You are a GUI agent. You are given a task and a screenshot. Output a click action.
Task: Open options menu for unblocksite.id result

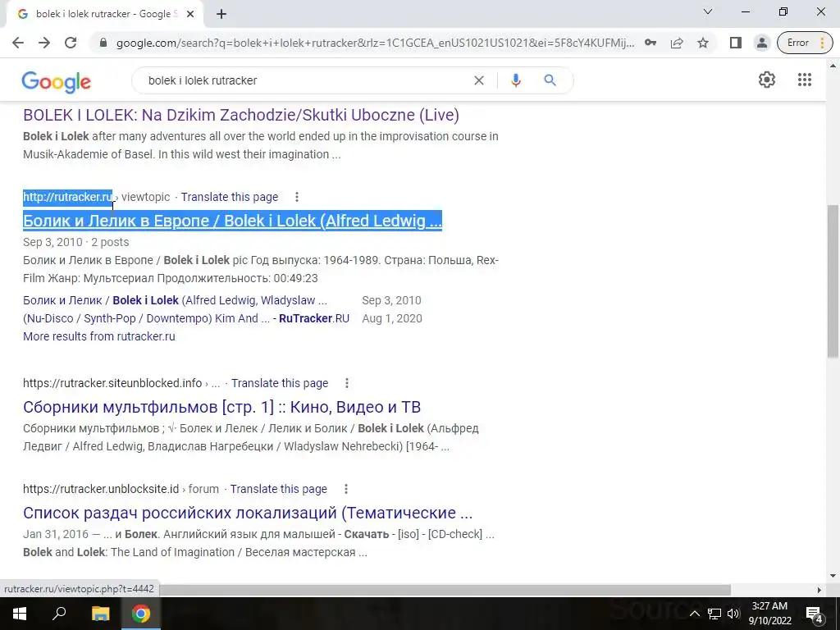tap(346, 489)
